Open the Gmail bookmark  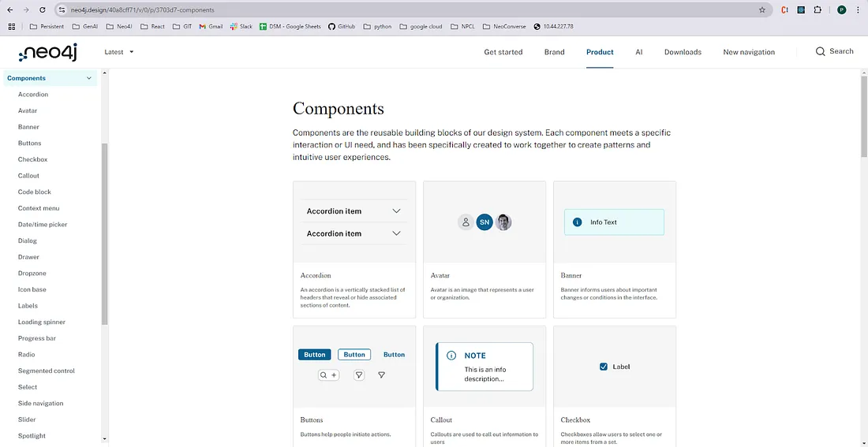tap(210, 26)
